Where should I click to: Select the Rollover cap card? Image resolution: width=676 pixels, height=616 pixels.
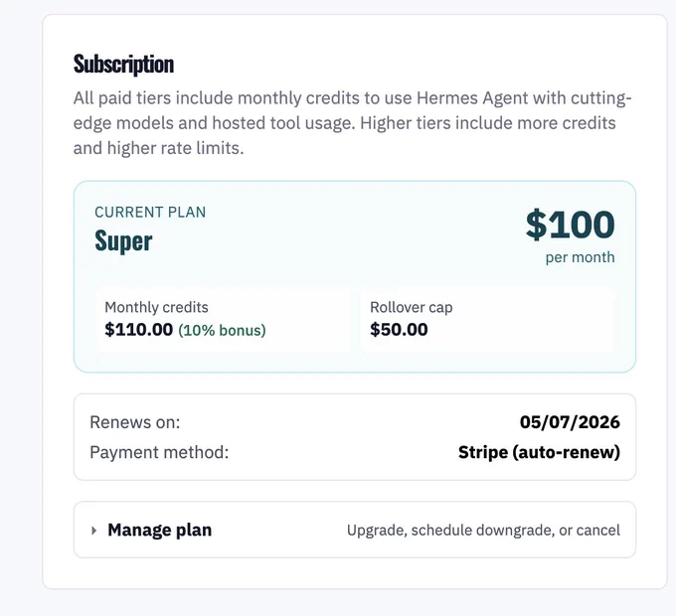point(487,320)
